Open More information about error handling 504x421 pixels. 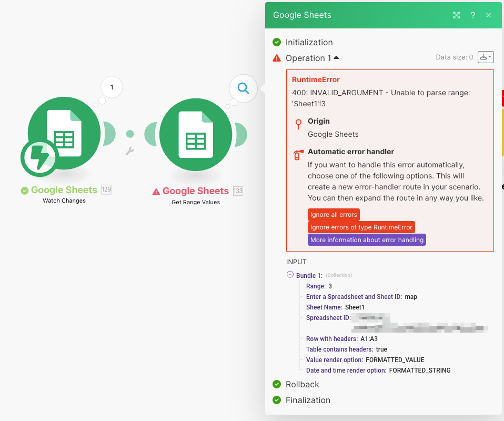point(367,239)
